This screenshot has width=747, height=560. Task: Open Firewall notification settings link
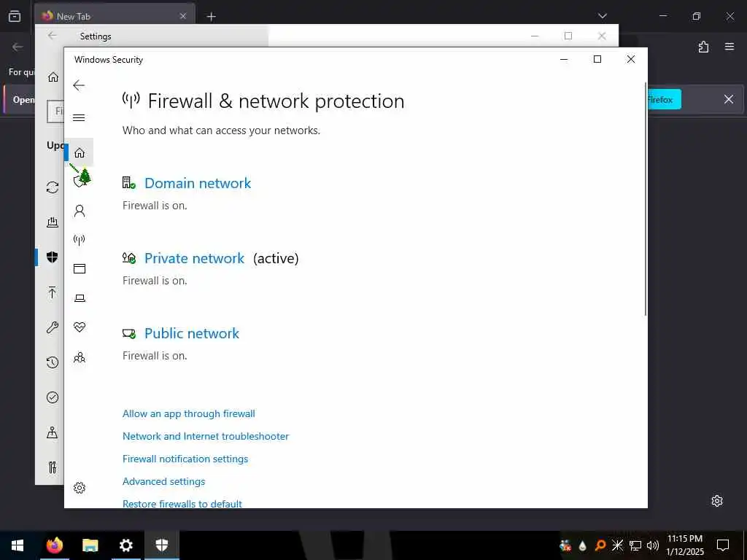coord(185,459)
